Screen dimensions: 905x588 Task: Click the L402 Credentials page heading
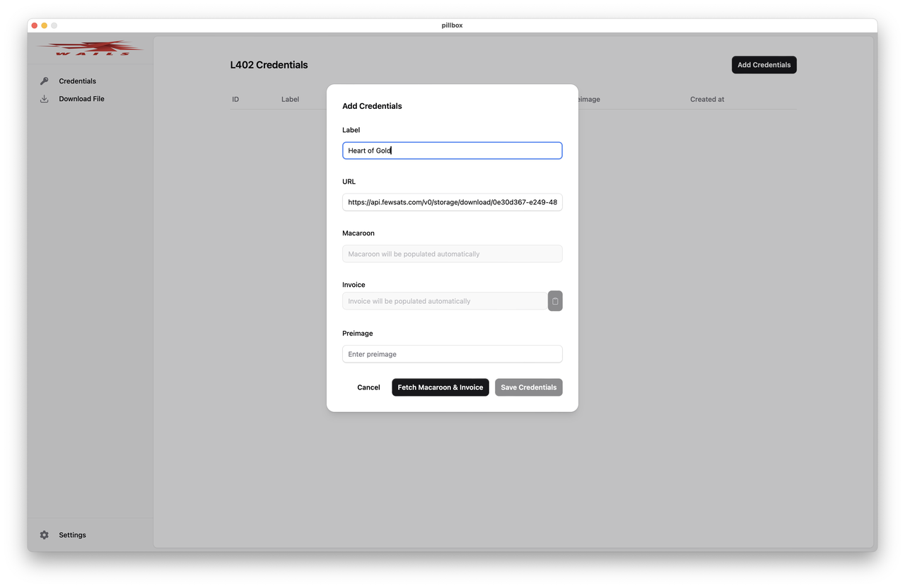point(269,65)
